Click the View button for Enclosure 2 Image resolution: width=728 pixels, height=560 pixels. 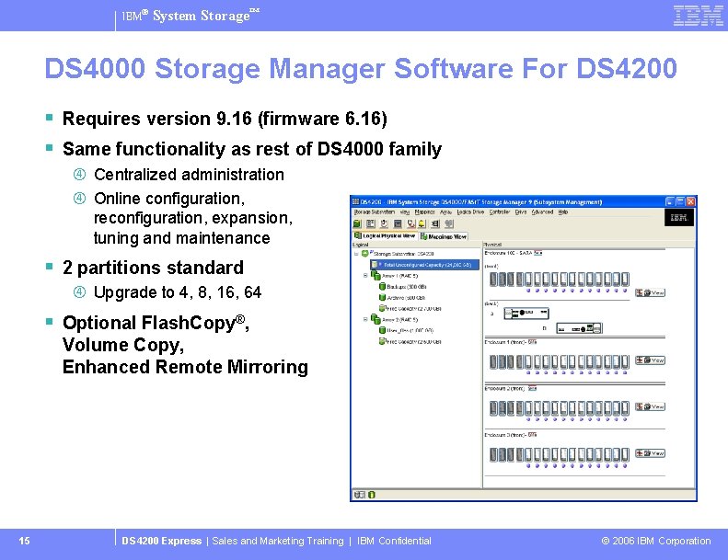point(650,406)
